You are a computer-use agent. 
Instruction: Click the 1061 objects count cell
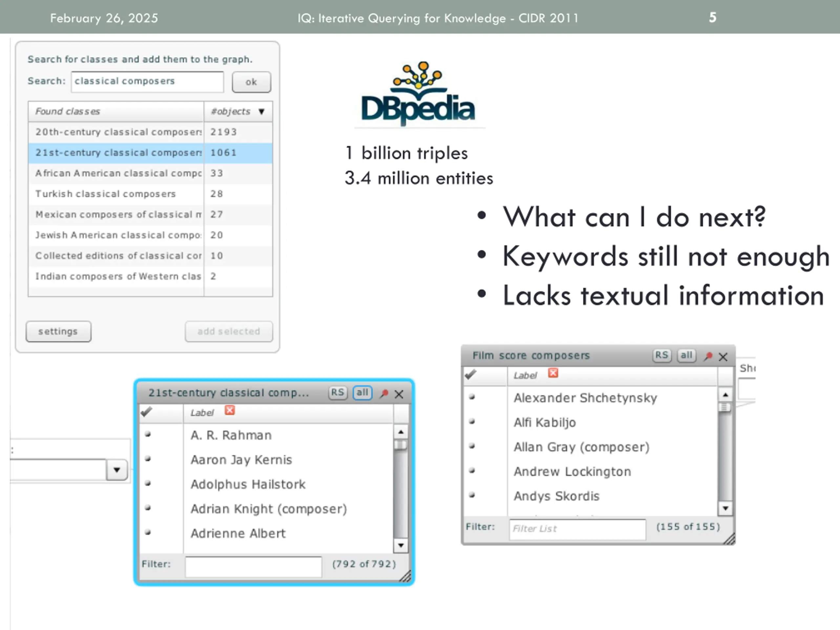pos(238,153)
